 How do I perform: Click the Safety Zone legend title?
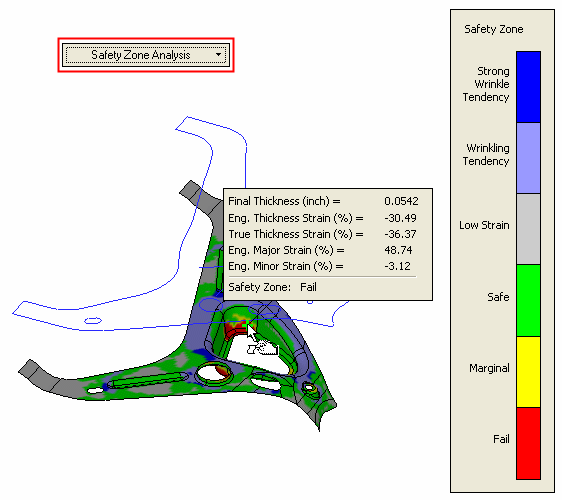click(x=494, y=29)
